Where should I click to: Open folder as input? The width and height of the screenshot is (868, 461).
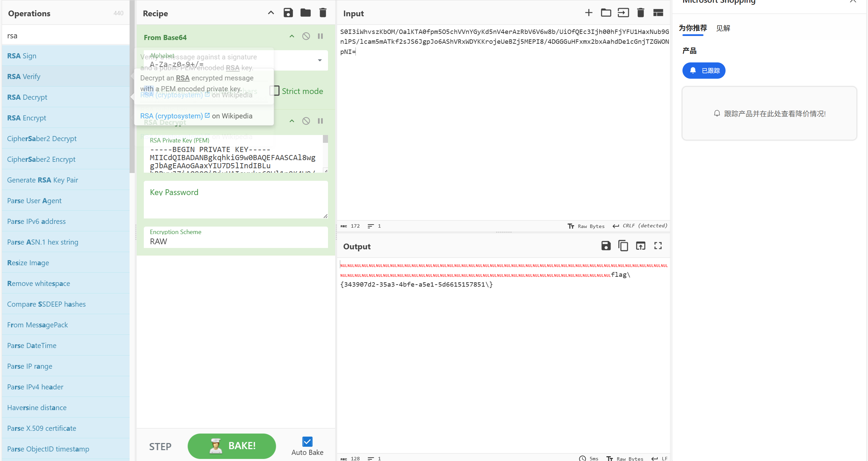click(x=606, y=13)
